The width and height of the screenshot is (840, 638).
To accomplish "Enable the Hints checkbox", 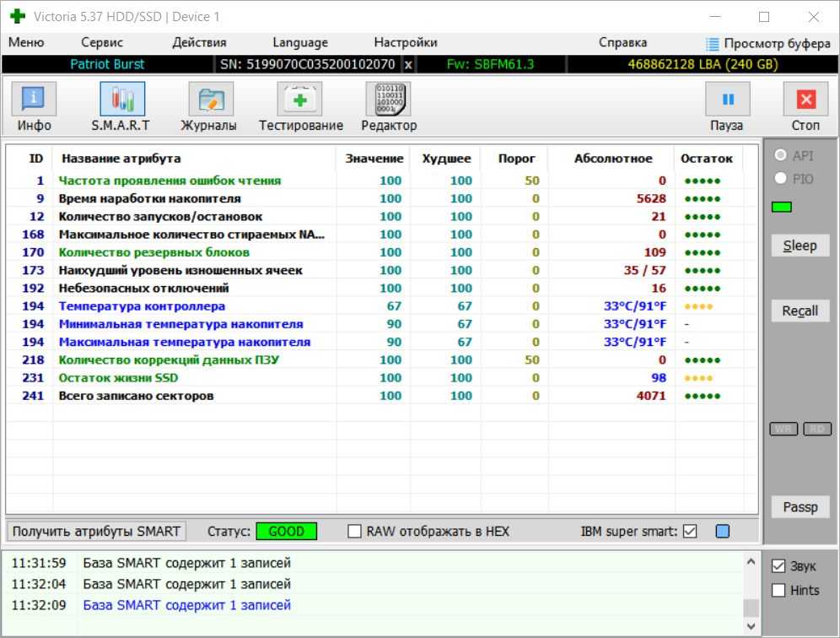I will [778, 590].
